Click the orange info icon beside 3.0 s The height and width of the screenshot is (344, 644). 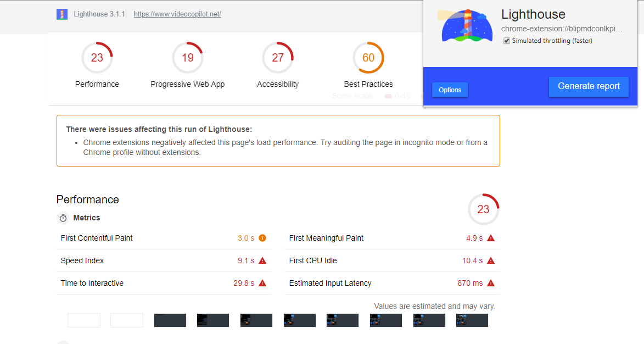262,238
